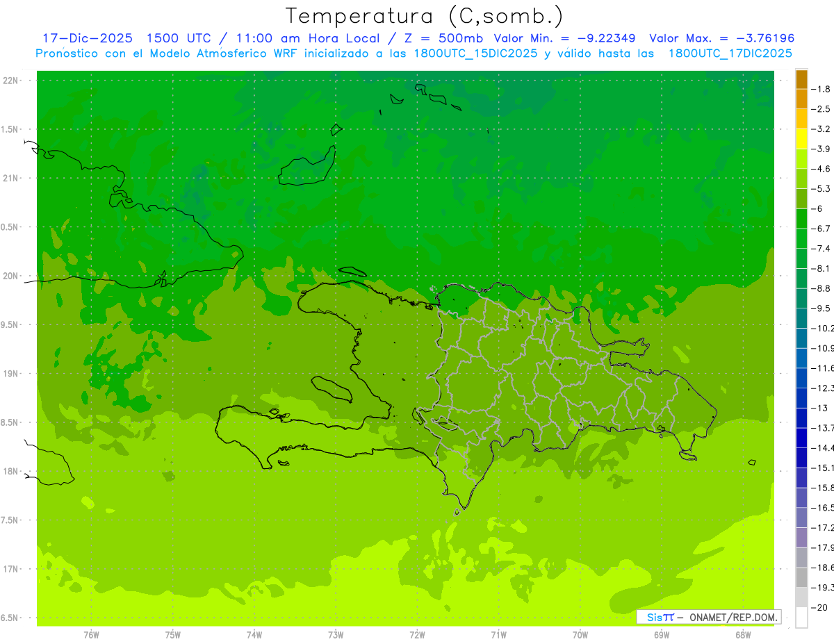
Task: Click the colorbar value "-1.8"
Action: coord(821,89)
